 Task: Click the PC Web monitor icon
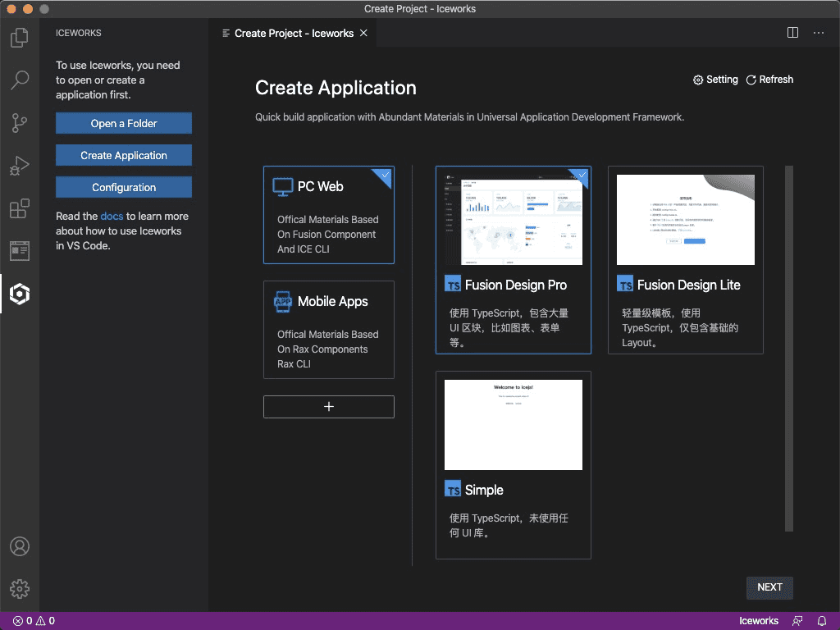tap(282, 187)
